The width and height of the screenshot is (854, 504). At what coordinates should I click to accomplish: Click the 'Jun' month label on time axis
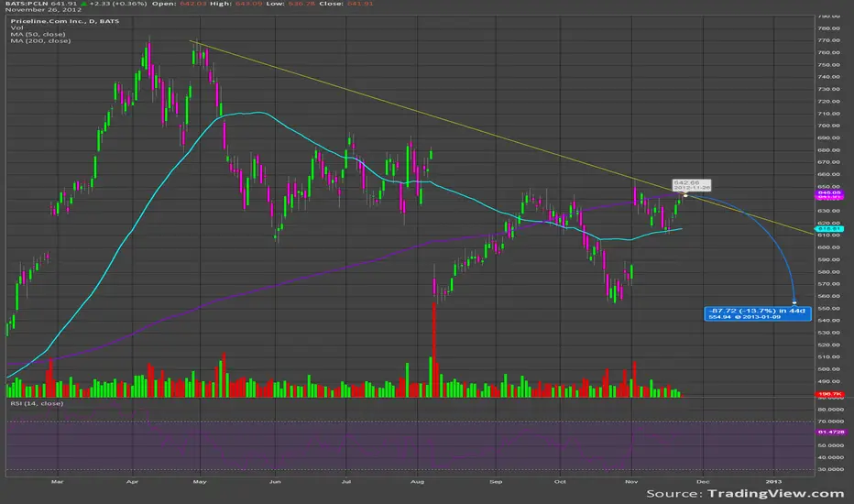coord(275,482)
